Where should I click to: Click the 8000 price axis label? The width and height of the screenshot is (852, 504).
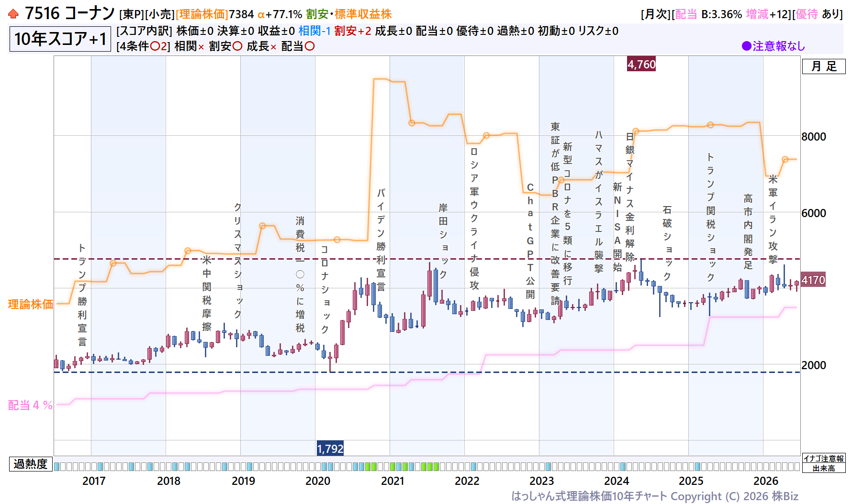tap(814, 137)
